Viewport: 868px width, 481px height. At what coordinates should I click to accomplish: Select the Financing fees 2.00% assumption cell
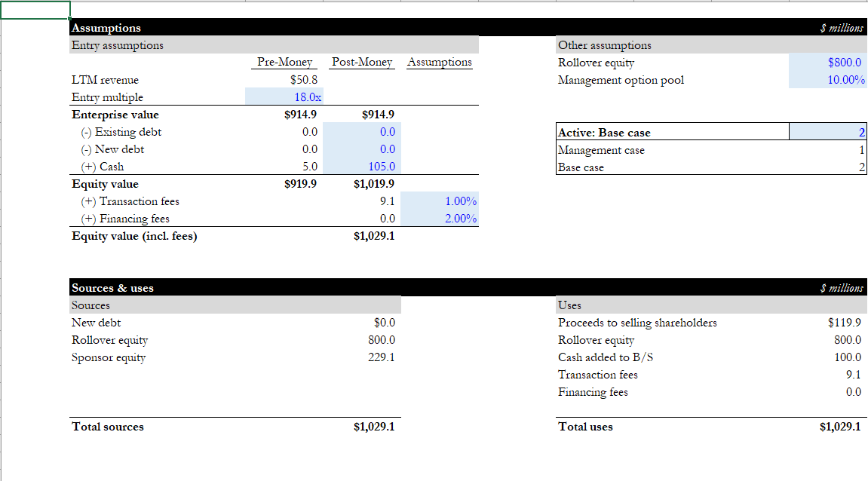point(440,218)
